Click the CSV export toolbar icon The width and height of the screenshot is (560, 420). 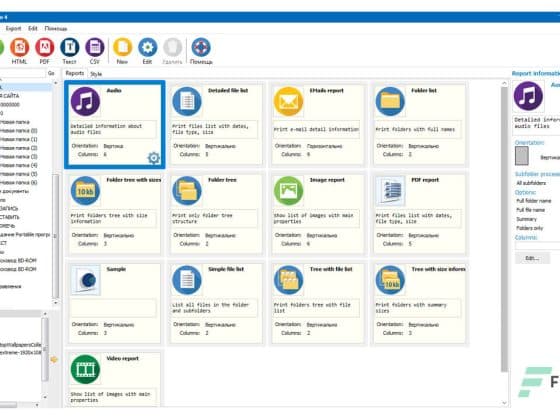coord(95,47)
